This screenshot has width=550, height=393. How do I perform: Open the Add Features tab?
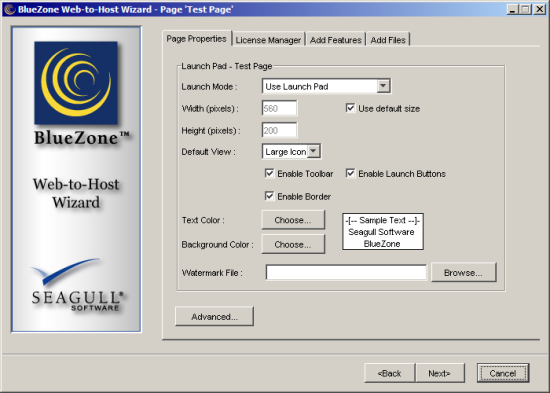point(335,40)
